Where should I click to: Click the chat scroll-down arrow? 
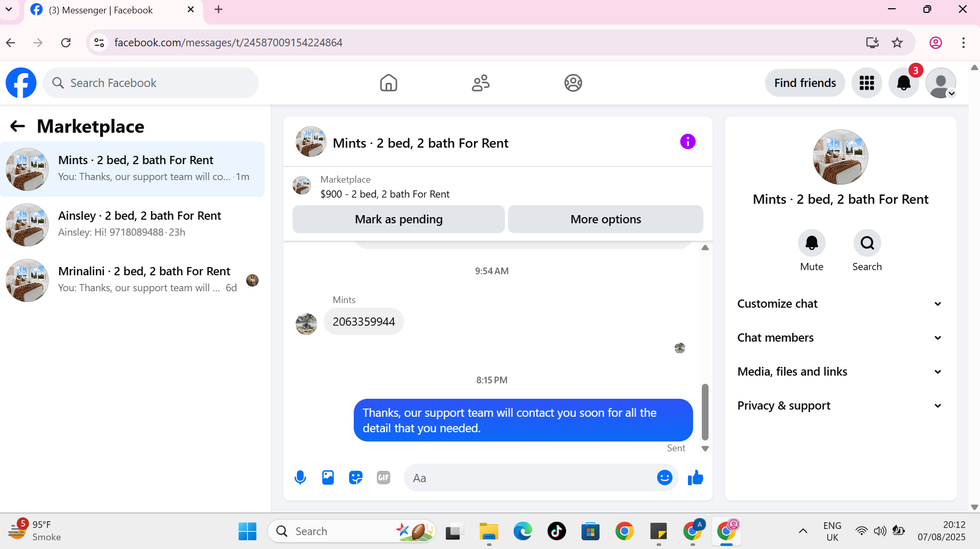(705, 449)
